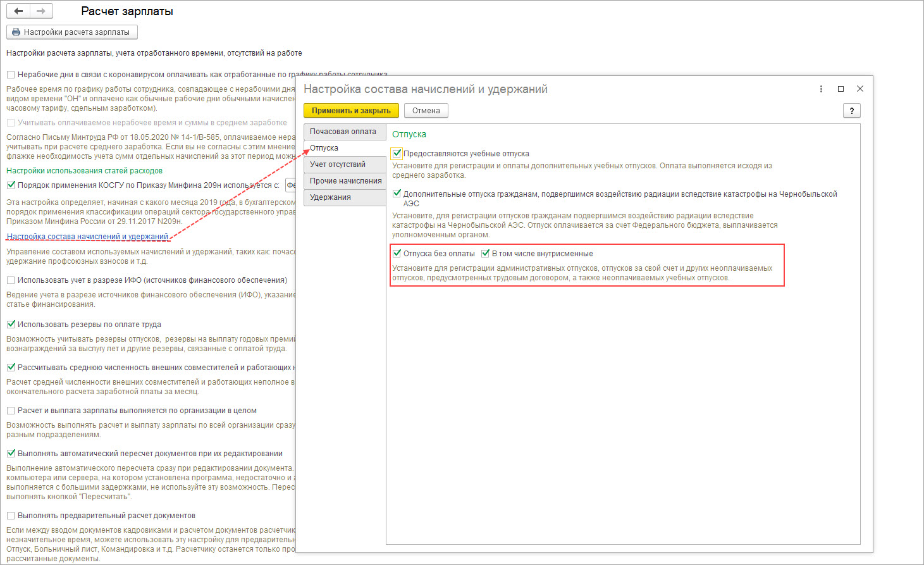Image resolution: width=924 pixels, height=565 pixels.
Task: Toggle Использовать резервы по оплате труда
Action: [x=11, y=325]
